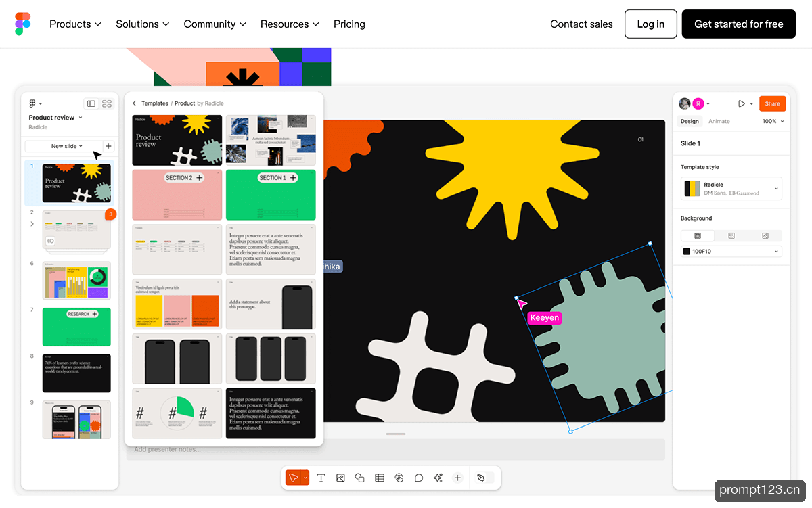Open the Community menu dropdown
This screenshot has height=508, width=812.
(215, 24)
